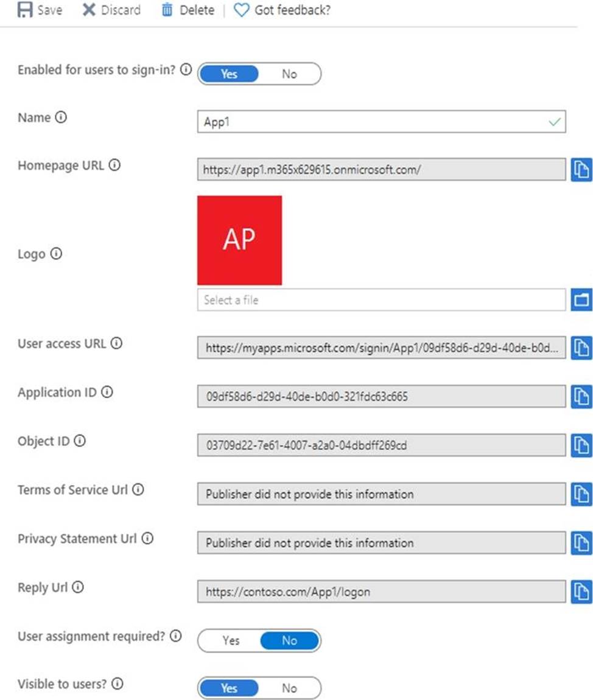Click the red AP logo thumbnail
Image resolution: width=593 pixels, height=700 pixels.
239,240
